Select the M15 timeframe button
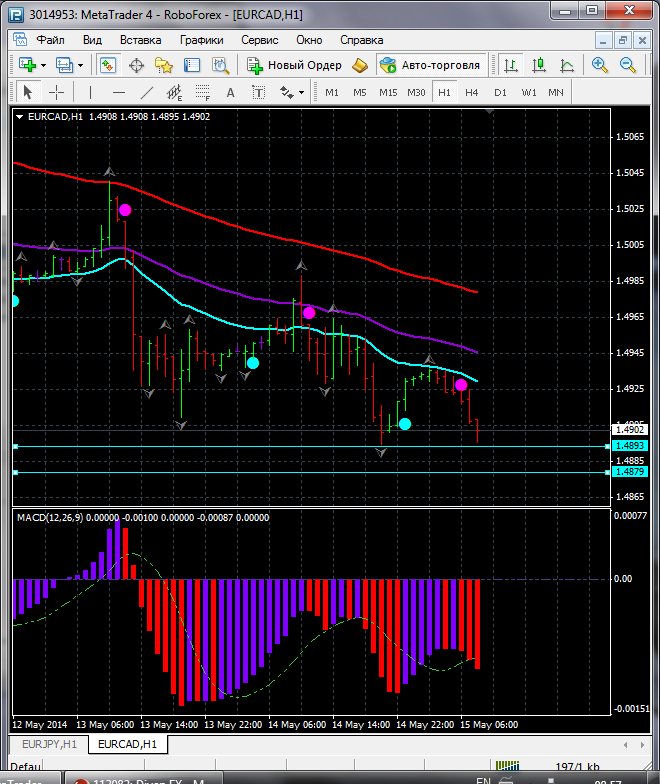This screenshot has width=660, height=784. click(x=388, y=92)
